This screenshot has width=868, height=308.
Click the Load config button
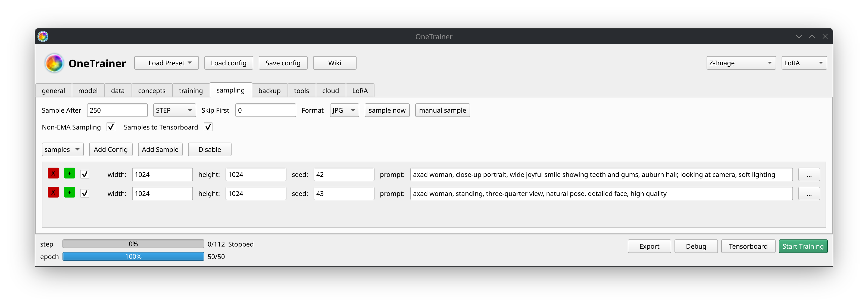point(229,63)
